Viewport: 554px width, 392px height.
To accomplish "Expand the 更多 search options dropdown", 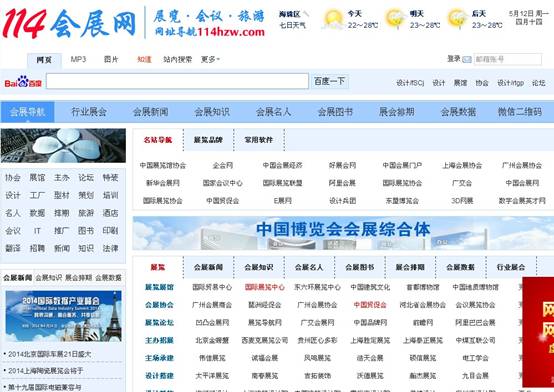I will [210, 59].
